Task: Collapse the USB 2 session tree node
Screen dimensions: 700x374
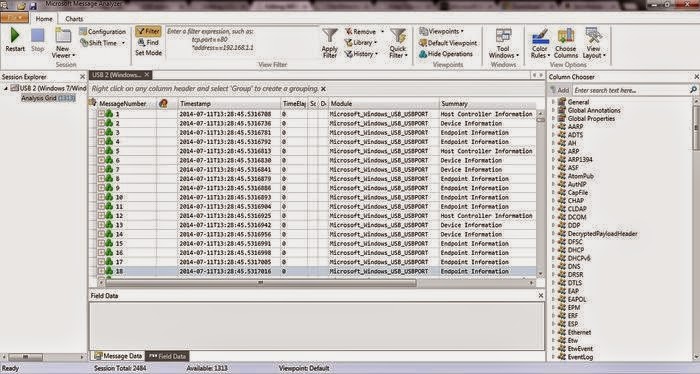Action: [6, 88]
